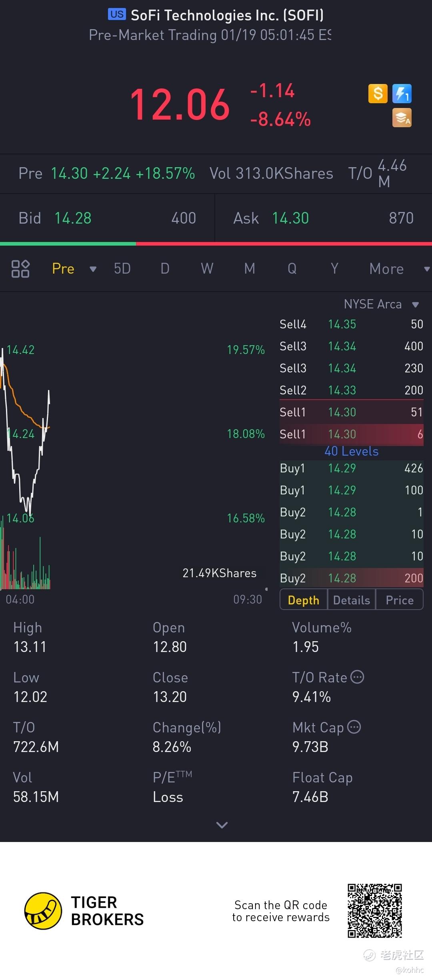This screenshot has height=980, width=432.
Task: Select the Depth tab
Action: 304,600
